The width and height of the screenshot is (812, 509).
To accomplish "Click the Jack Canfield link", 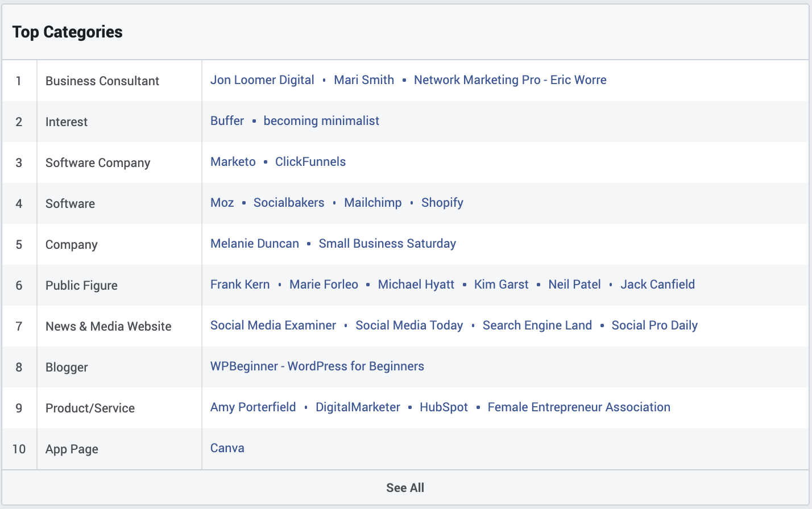I will click(x=658, y=285).
